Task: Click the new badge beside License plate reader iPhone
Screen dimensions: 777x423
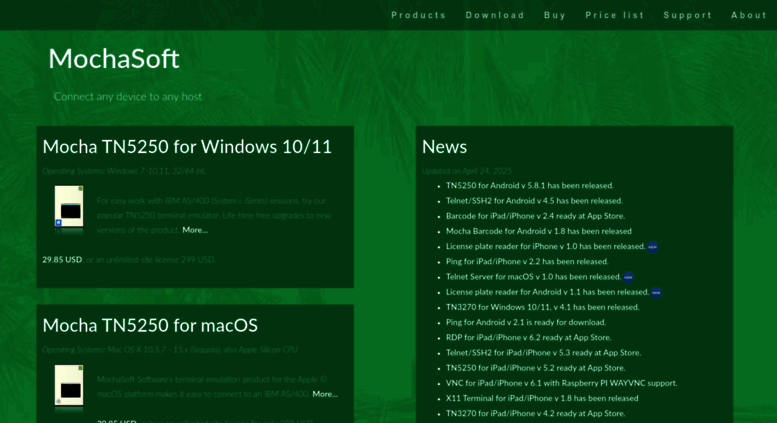Action: coord(653,247)
